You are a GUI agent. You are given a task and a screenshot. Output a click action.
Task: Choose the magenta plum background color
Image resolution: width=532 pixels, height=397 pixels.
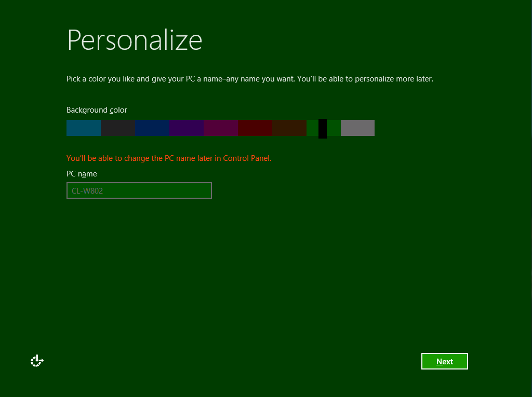click(x=220, y=128)
